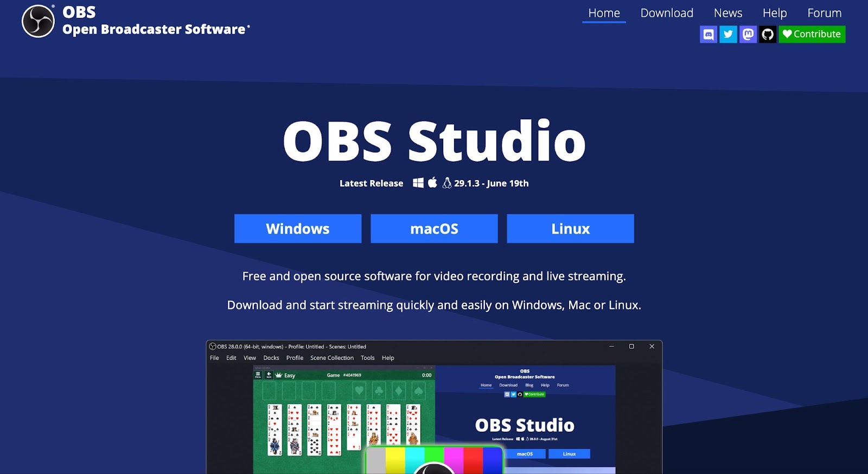The image size is (868, 474).
Task: Click Edit menu in the OBS screenshot
Action: [231, 358]
